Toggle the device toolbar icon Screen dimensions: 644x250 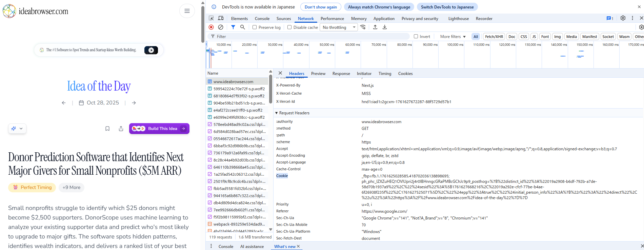pyautogui.click(x=221, y=18)
